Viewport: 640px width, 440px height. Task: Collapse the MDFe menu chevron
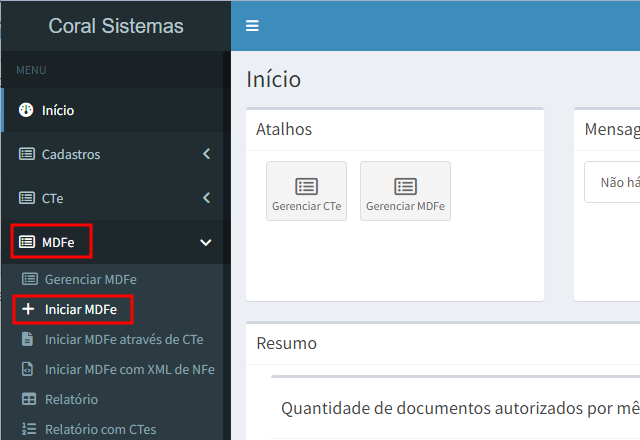[206, 242]
